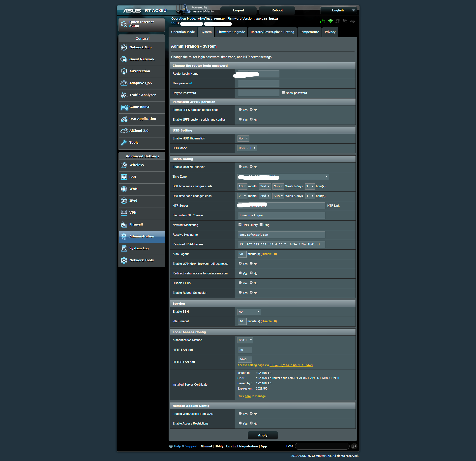
Task: Open VPN monitor icon
Action: tap(124, 213)
